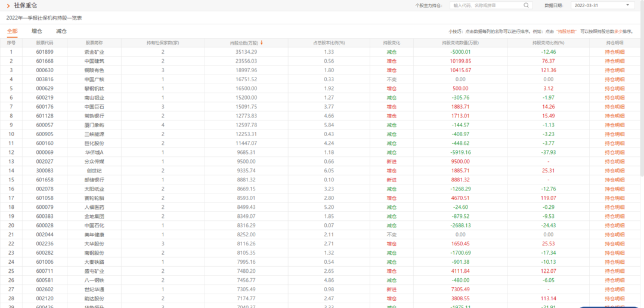Click stock code 000630

(x=45, y=70)
